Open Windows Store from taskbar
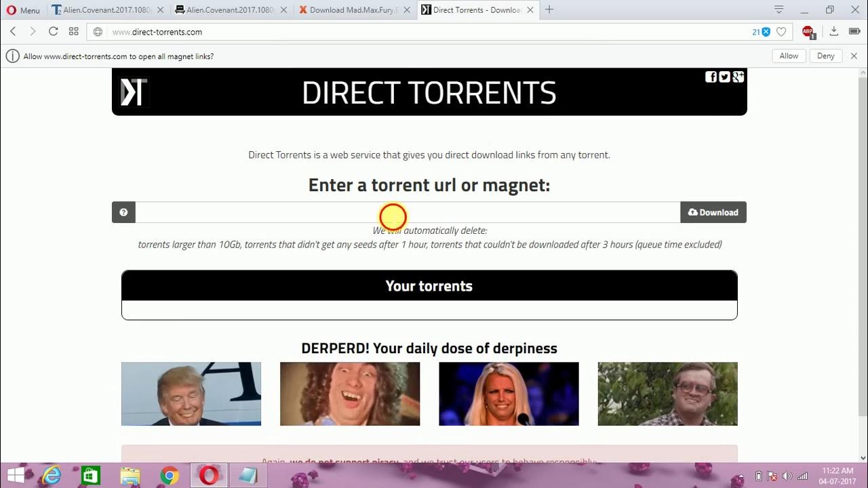Image resolution: width=868 pixels, height=488 pixels. click(x=91, y=476)
